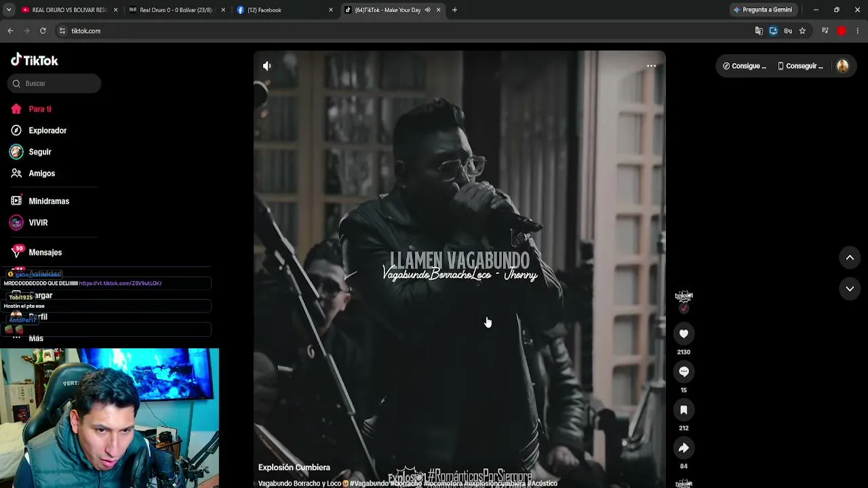The width and height of the screenshot is (868, 488).
Task: Click the browser forward arrow
Action: [26, 30]
